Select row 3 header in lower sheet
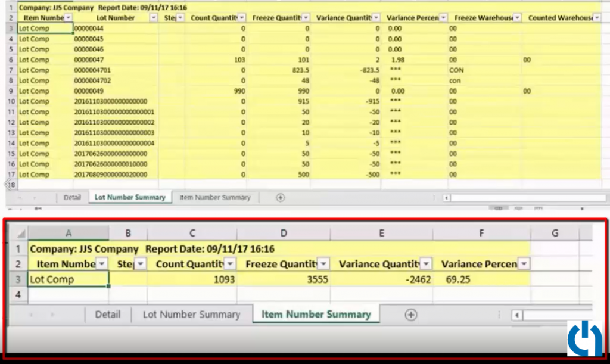 coord(18,279)
